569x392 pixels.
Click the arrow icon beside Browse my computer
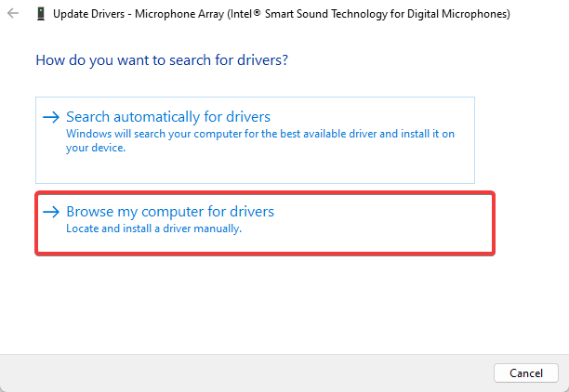coord(51,212)
